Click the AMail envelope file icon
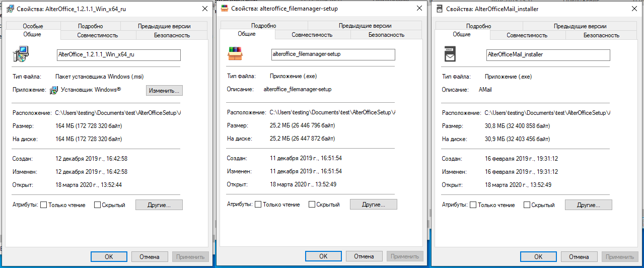 450,54
